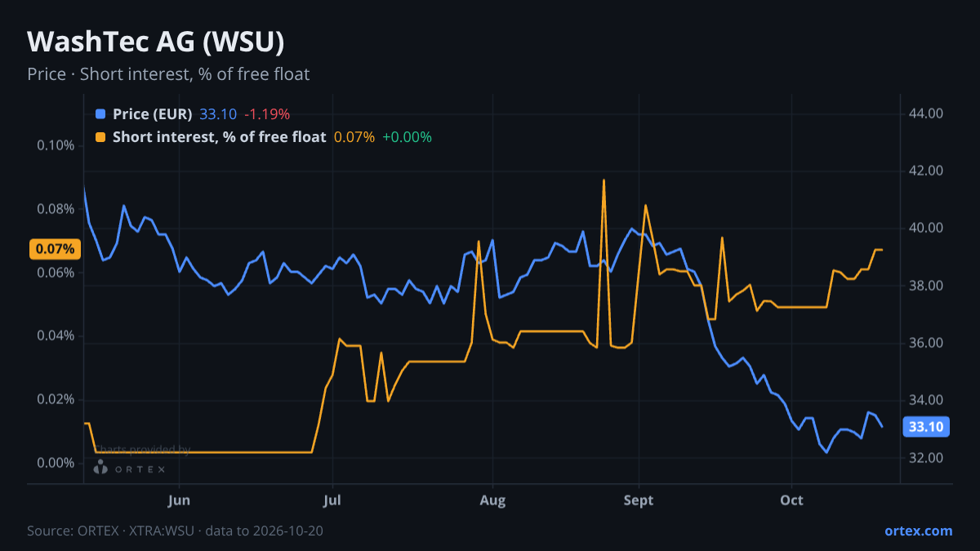Click the 40.00 right axis label
This screenshot has width=980, height=551.
click(x=926, y=229)
